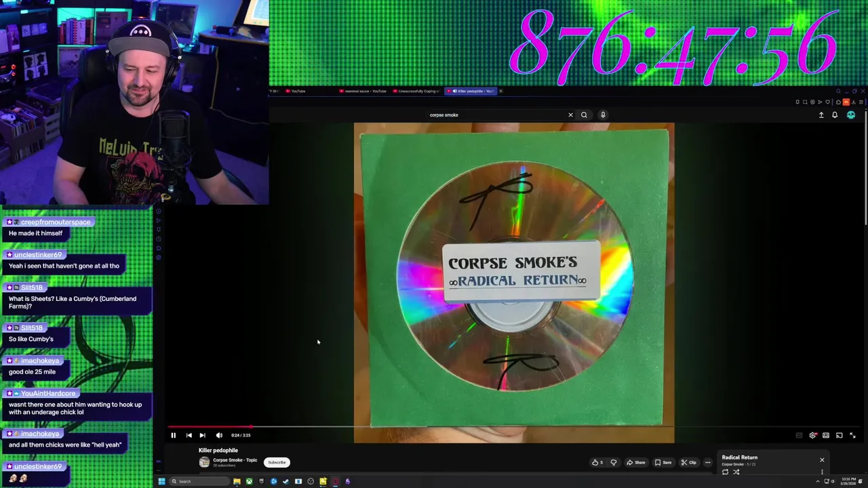Cast the video to a TV
The width and height of the screenshot is (868, 488).
point(839,435)
